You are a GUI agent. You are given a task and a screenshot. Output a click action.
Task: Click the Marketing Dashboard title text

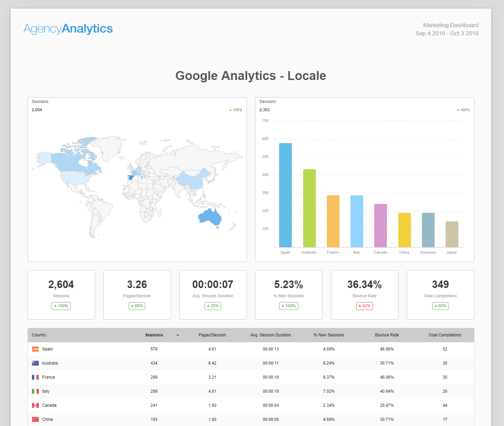[451, 25]
